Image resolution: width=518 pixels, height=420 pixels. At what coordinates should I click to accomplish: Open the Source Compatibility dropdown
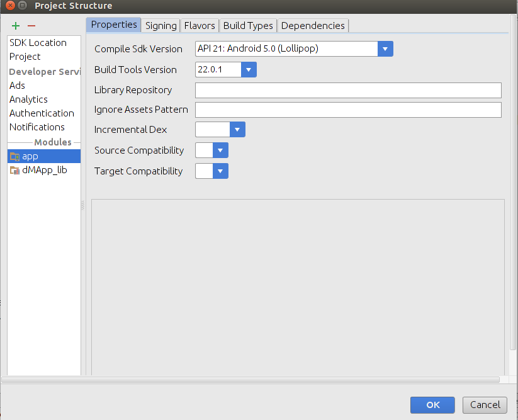220,150
